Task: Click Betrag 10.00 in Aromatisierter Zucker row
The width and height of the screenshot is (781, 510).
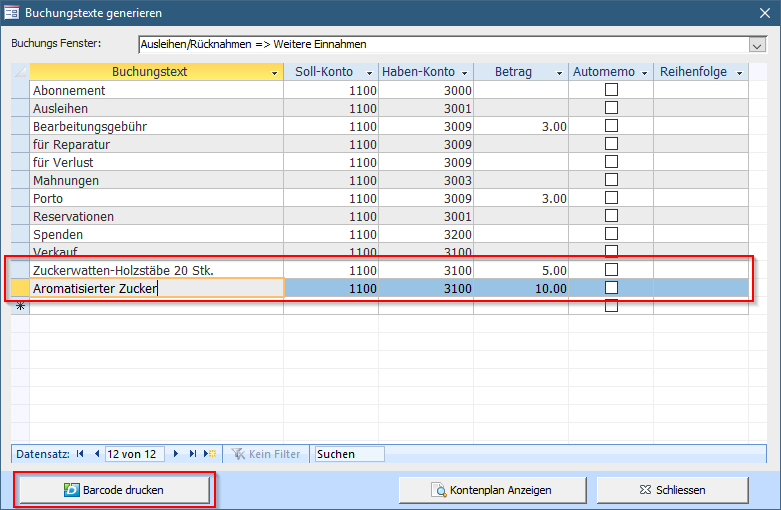Action: tap(521, 288)
